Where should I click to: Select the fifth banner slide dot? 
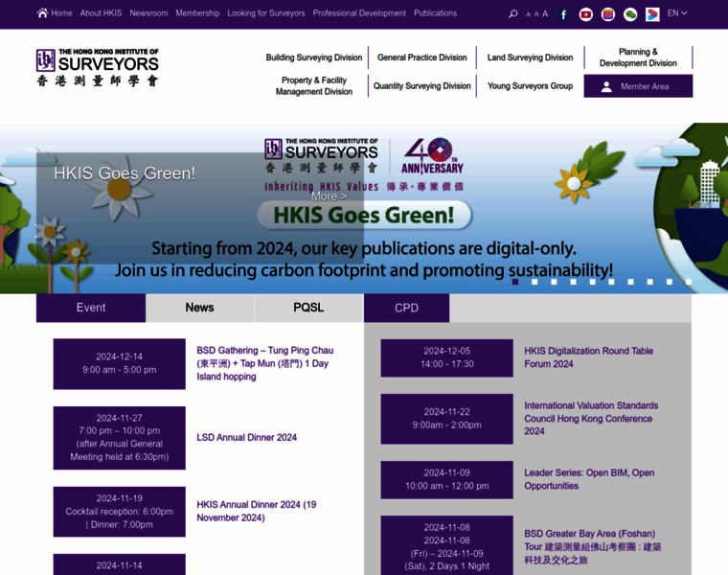592,282
